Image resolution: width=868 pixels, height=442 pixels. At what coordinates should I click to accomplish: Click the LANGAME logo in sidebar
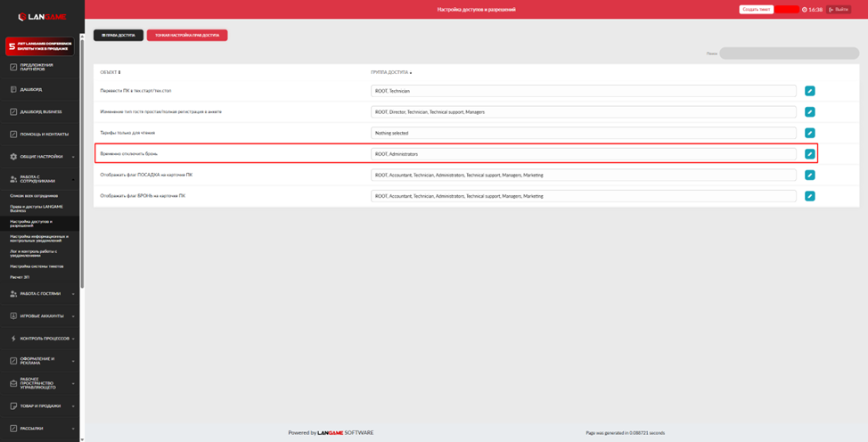pyautogui.click(x=42, y=17)
